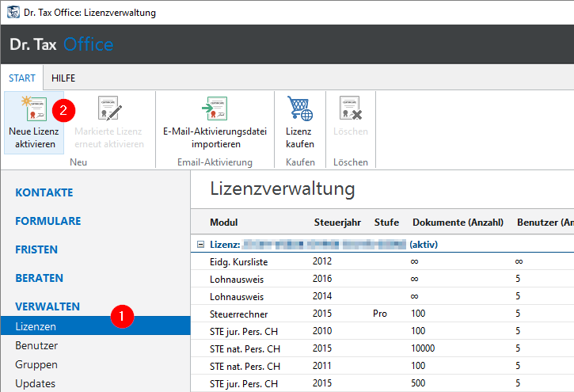The image size is (574, 392).
Task: Click the 500 documents cell
Action: [418, 383]
